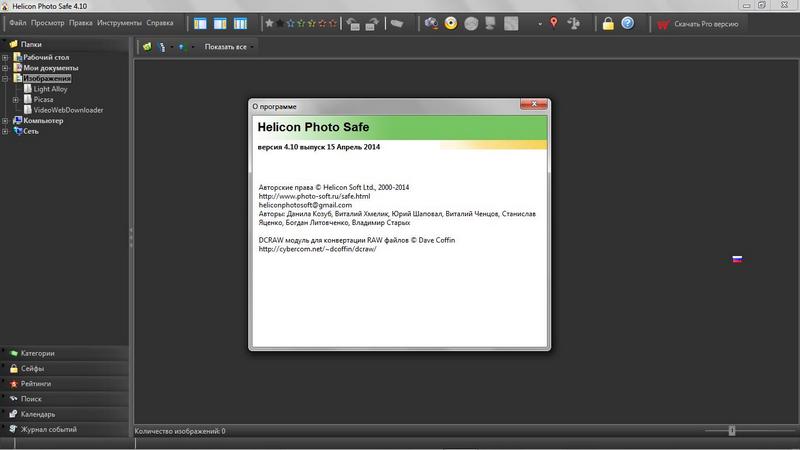Click the rotate right toolbar icon
The width and height of the screenshot is (800, 450).
[372, 23]
